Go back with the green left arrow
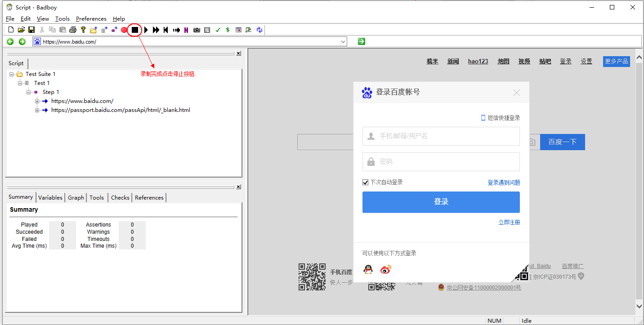 [10, 41]
